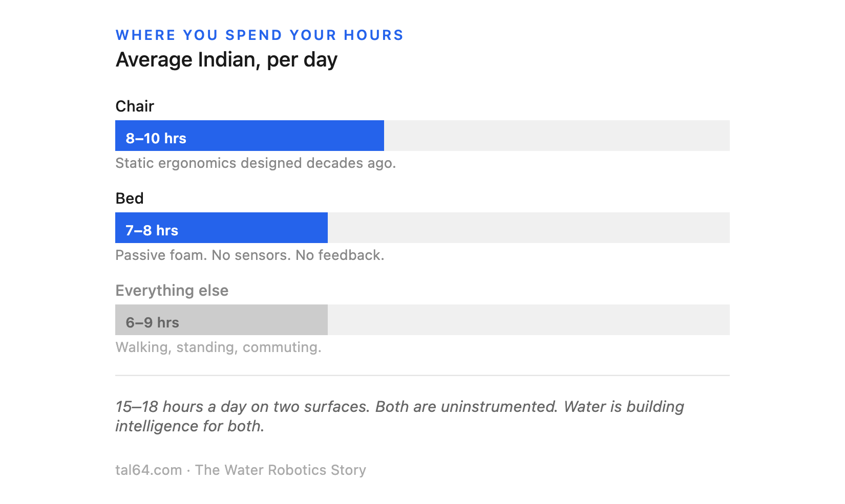Screen dimensions: 845x504
Task: Select the Everything else label
Action: pyautogui.click(x=172, y=290)
